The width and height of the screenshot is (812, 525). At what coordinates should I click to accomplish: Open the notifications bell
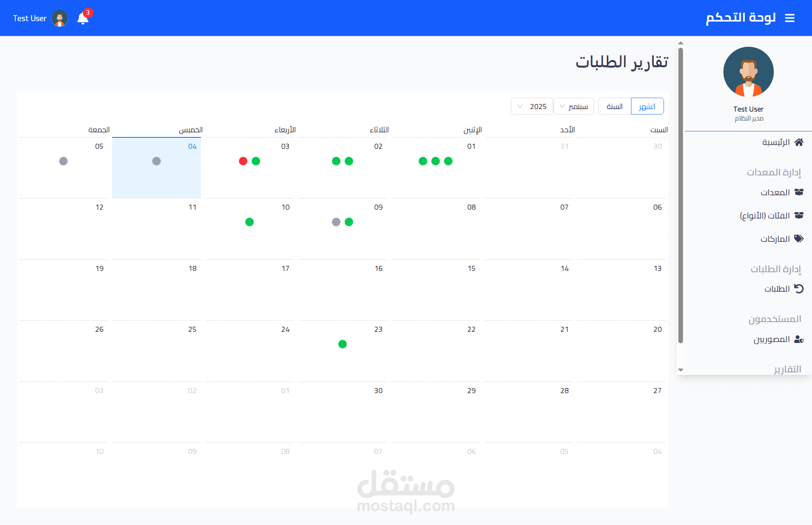pos(83,19)
